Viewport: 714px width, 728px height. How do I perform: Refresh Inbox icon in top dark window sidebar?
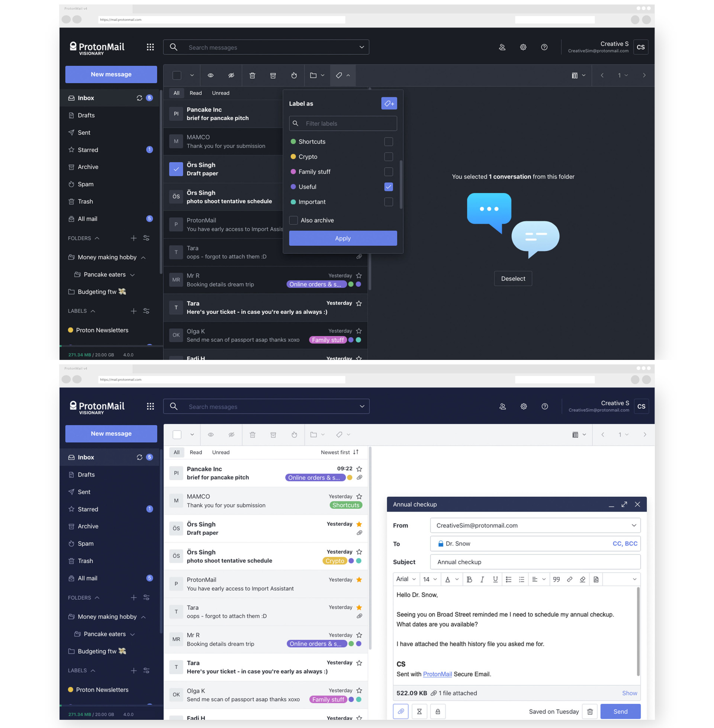[x=139, y=98]
